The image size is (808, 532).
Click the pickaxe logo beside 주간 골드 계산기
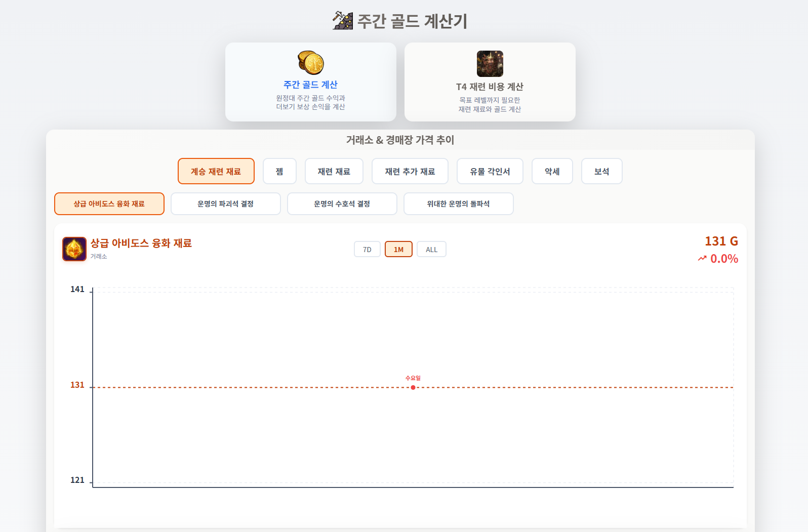pos(343,21)
